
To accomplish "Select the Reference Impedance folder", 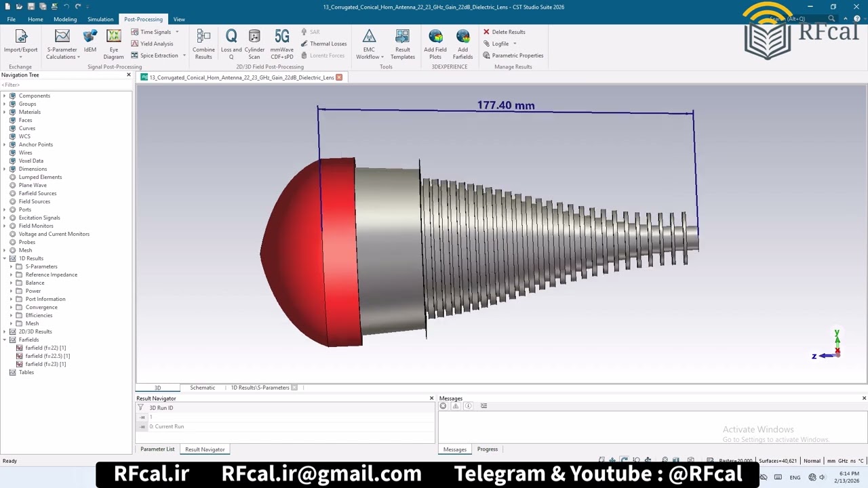I will [x=51, y=274].
